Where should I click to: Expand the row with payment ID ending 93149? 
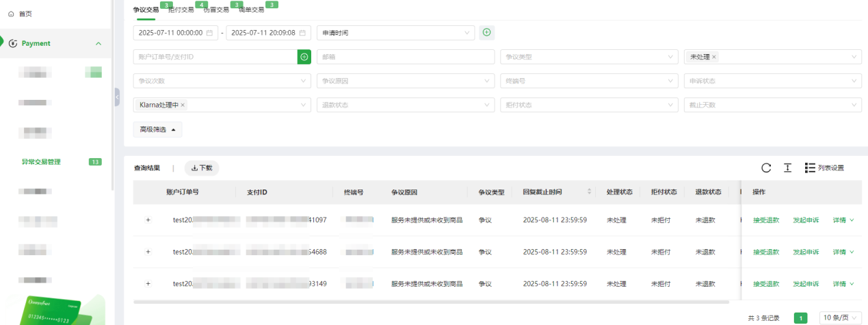click(148, 283)
